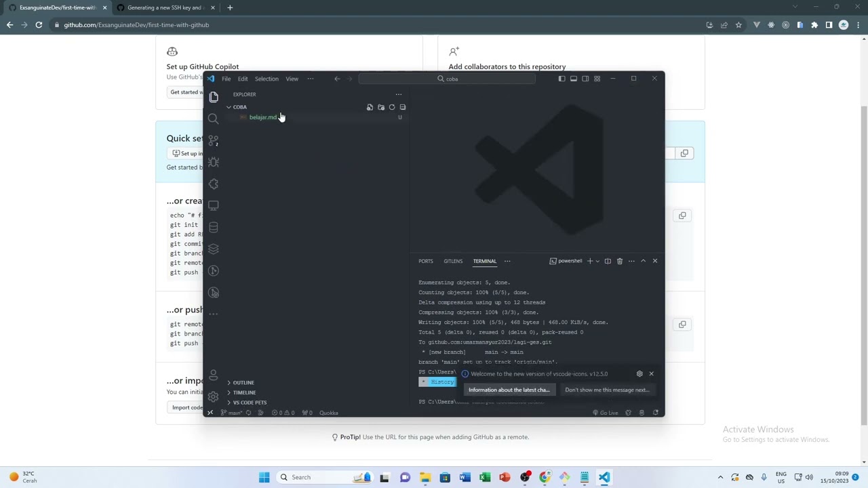
Task: Open the Extensions view icon
Action: click(214, 184)
